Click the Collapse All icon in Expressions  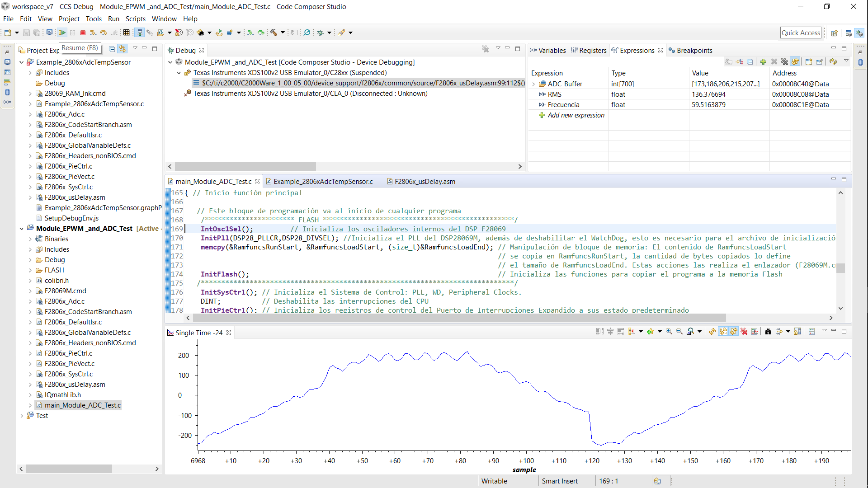tap(750, 61)
